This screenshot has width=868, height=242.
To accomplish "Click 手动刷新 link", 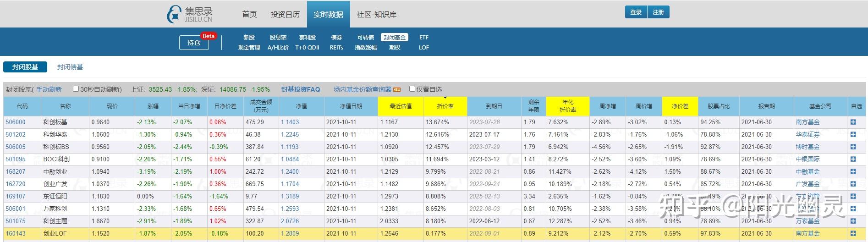I will pyautogui.click(x=49, y=89).
